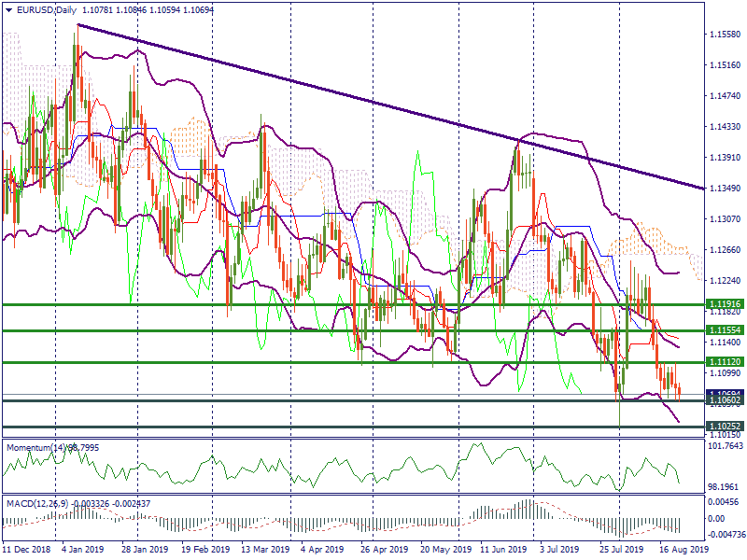Select the dark horizontal line at 1.10252

click(x=280, y=427)
